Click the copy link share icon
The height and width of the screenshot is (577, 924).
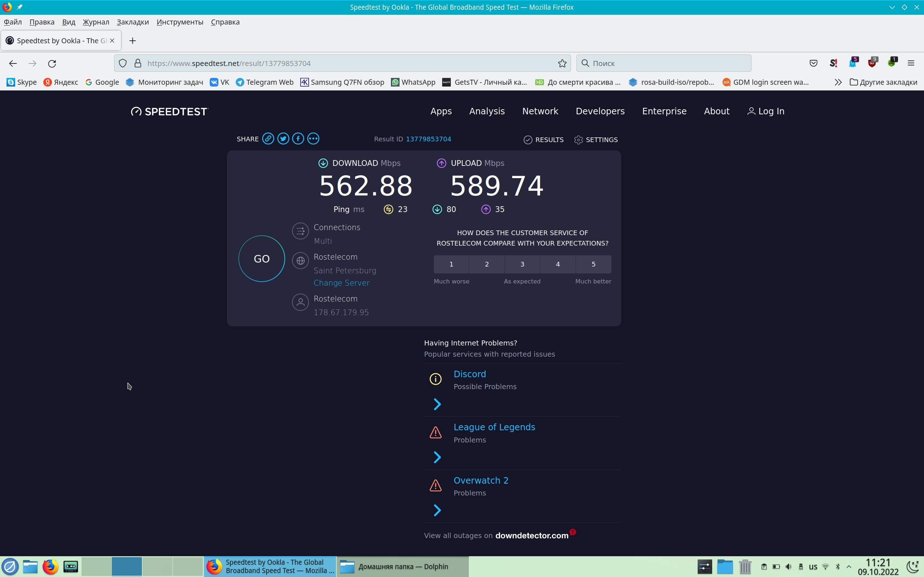[268, 138]
